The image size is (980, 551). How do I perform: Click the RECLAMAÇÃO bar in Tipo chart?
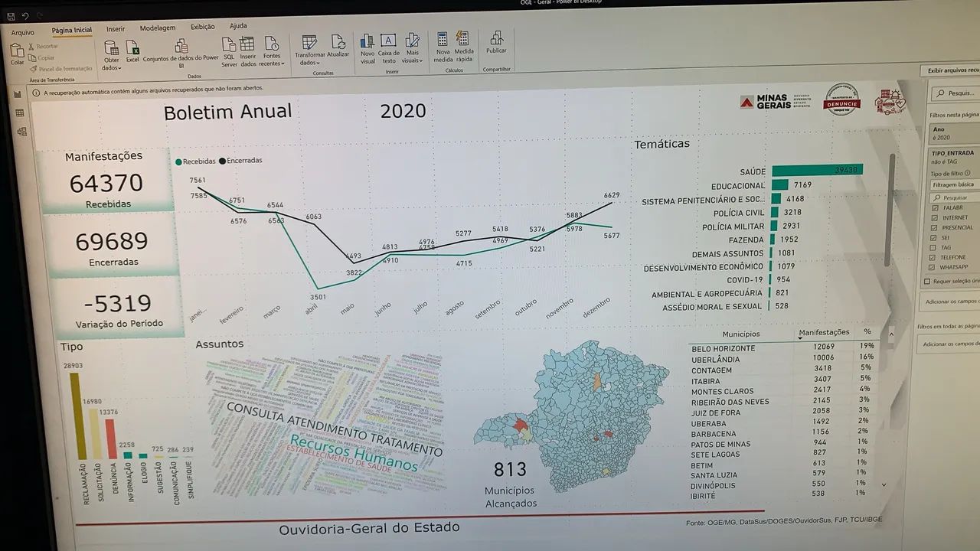click(x=74, y=416)
